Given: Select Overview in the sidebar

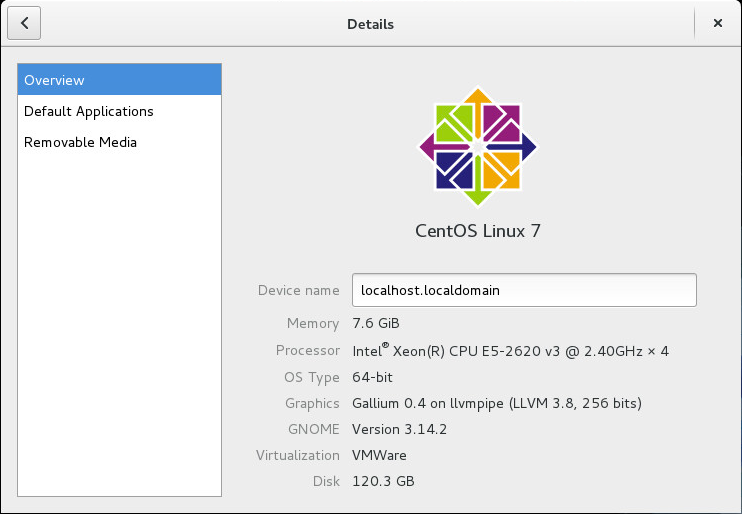Looking at the screenshot, I should point(119,80).
